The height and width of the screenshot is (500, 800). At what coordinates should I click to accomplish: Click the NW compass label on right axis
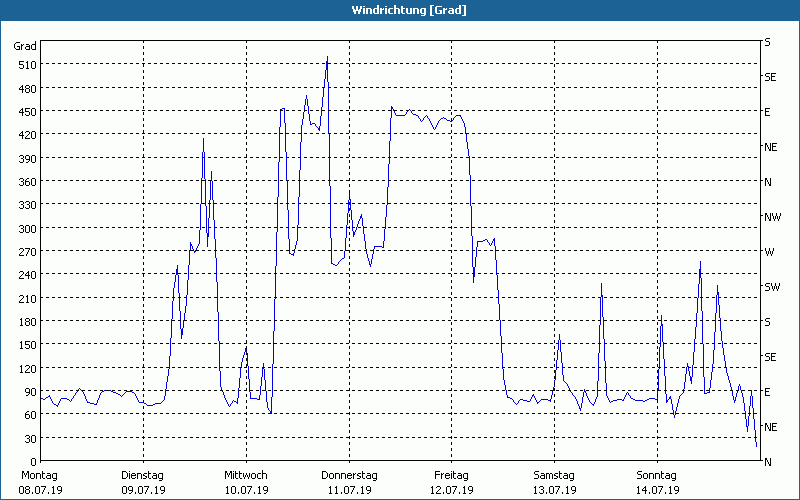[x=772, y=217]
